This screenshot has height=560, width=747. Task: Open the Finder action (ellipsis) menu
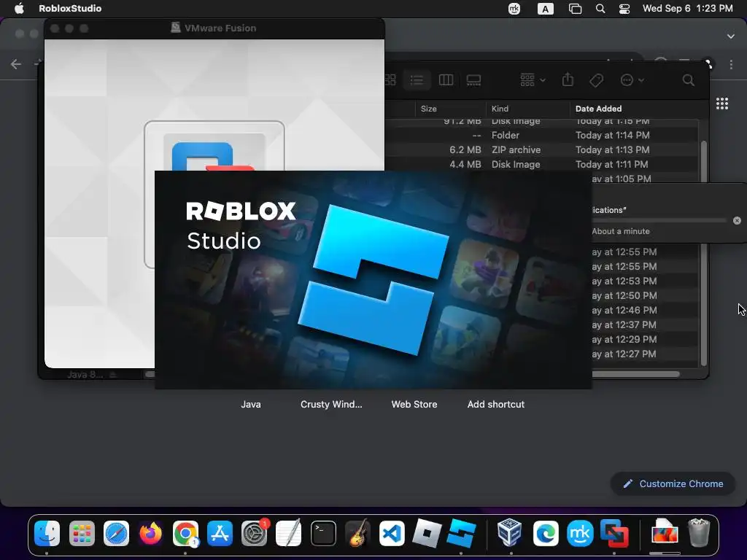[x=632, y=80]
